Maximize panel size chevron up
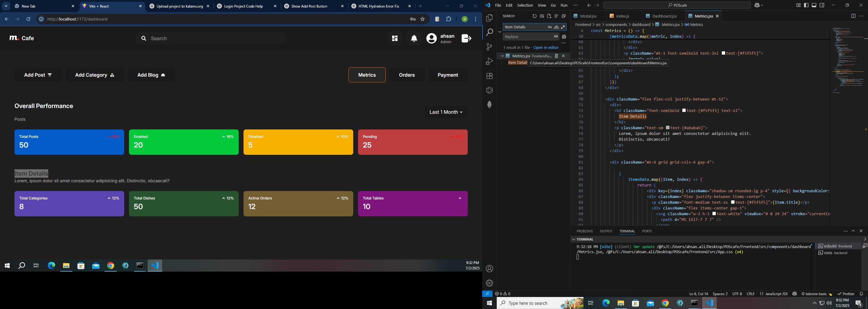868x309 pixels. tap(853, 231)
